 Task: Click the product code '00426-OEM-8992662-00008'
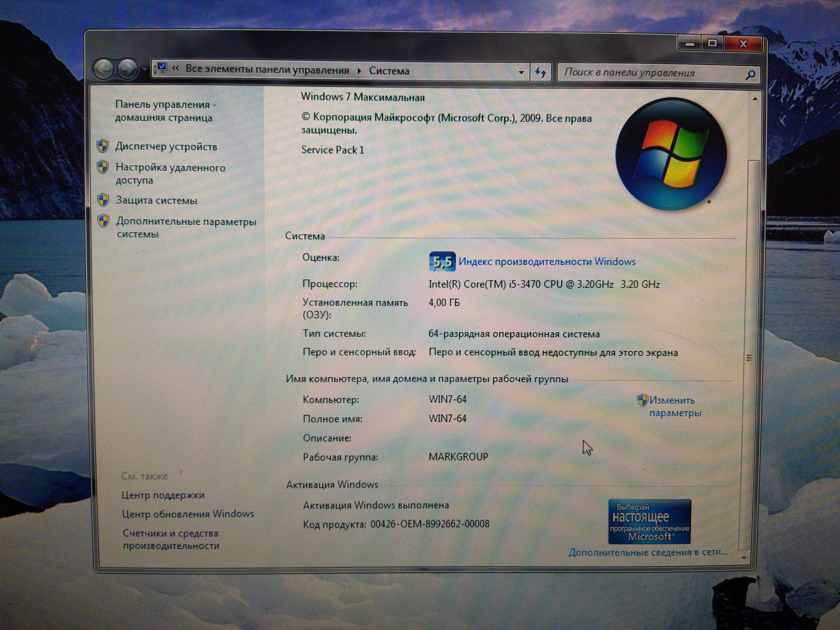click(430, 524)
